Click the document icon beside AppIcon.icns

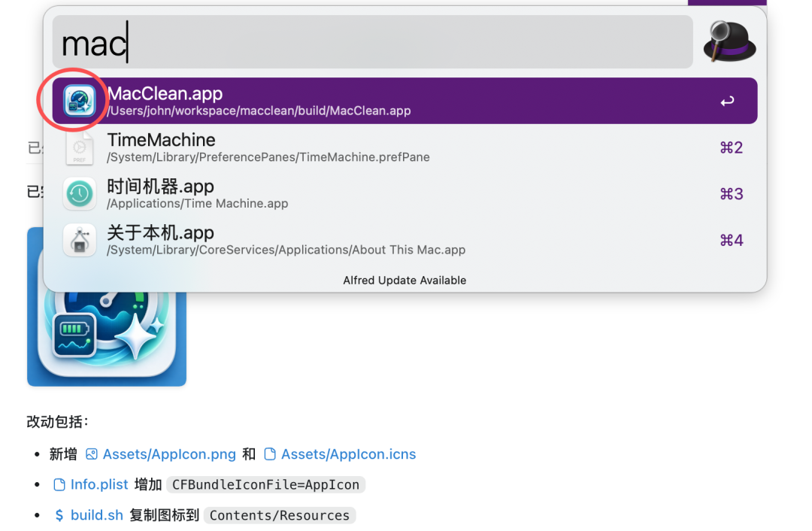pos(270,454)
